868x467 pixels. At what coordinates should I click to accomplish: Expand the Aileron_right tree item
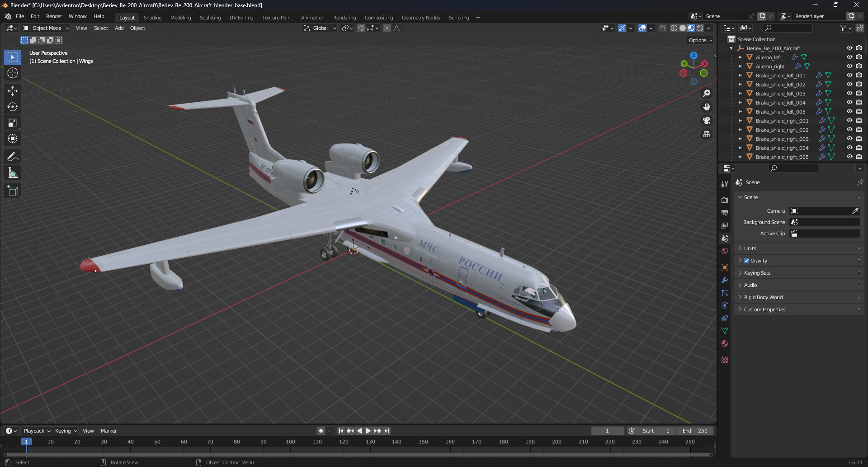point(740,66)
